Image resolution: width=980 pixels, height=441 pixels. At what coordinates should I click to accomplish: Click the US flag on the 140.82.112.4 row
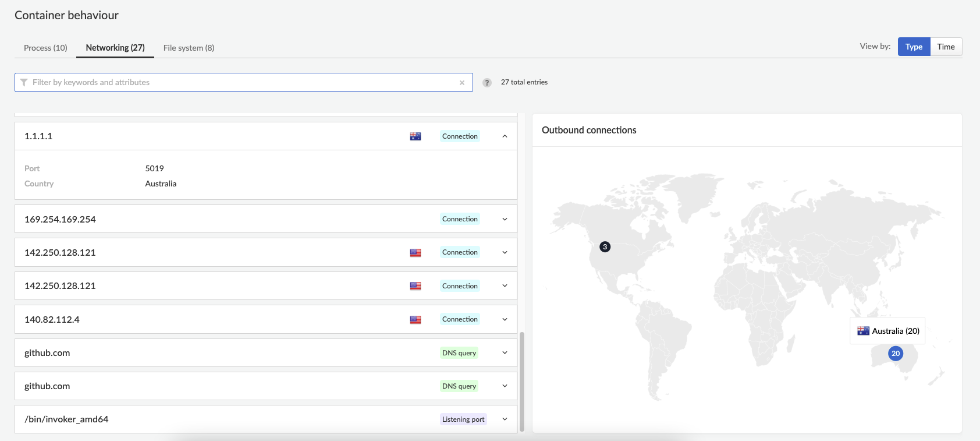click(416, 320)
